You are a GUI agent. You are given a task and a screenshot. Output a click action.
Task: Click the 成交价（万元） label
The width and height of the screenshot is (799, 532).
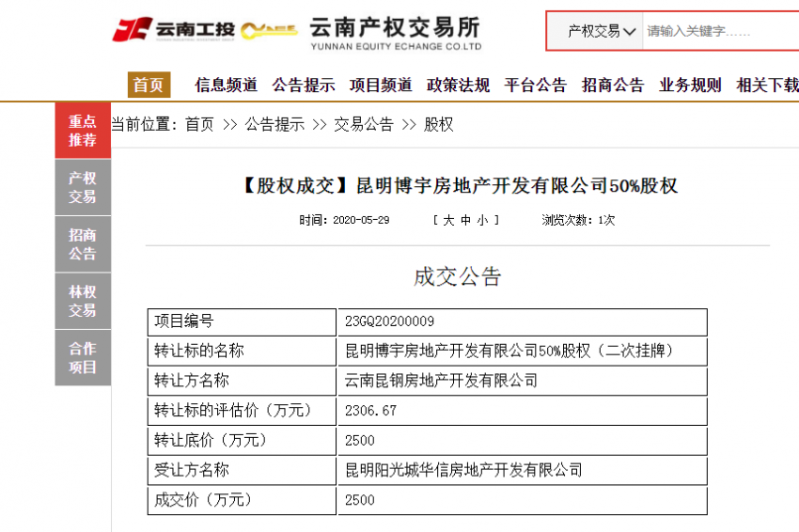pyautogui.click(x=203, y=500)
